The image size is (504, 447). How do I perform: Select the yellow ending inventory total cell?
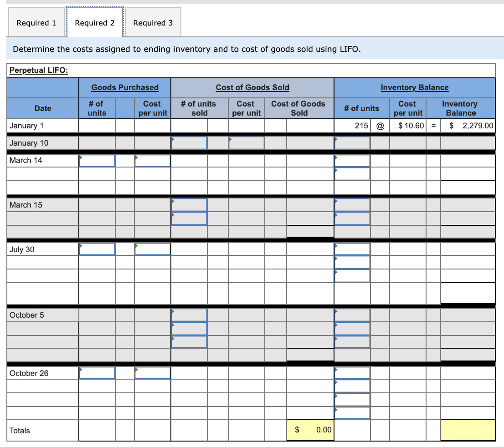(468, 429)
